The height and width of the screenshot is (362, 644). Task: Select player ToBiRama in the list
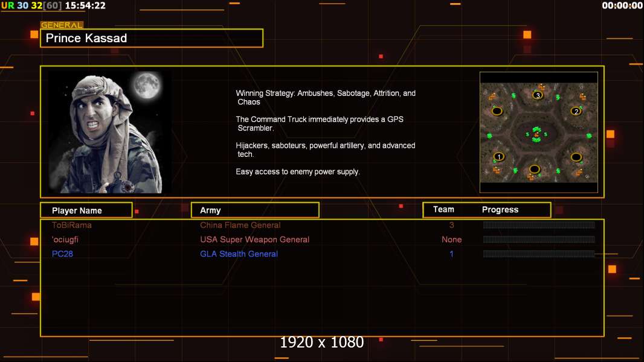coord(71,225)
